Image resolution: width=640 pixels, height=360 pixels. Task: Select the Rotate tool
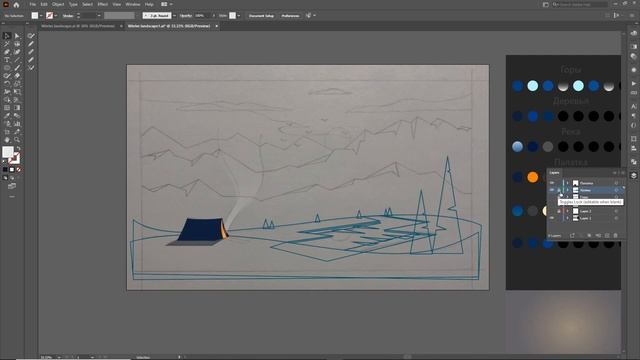pyautogui.click(x=7, y=84)
